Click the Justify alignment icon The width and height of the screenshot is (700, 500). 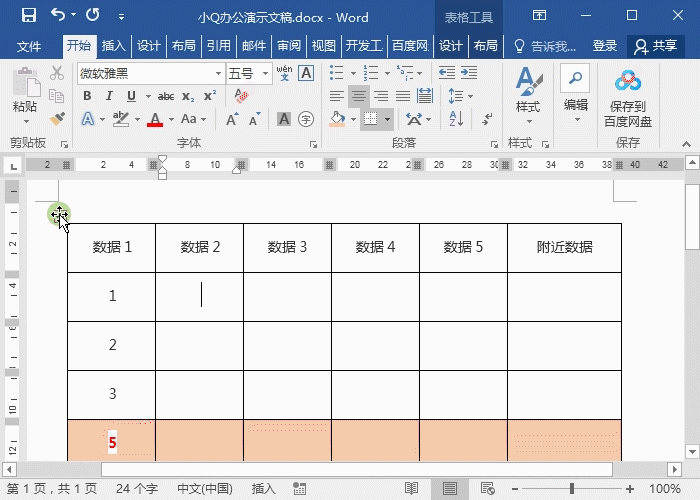[x=403, y=96]
